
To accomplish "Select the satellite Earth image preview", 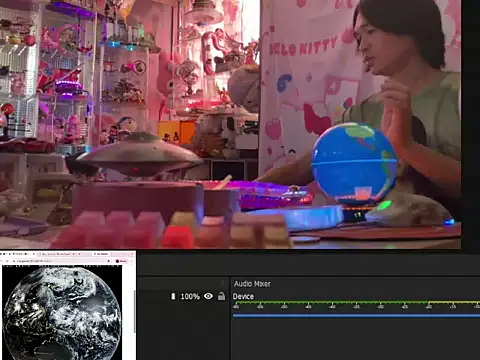I will pos(62,313).
